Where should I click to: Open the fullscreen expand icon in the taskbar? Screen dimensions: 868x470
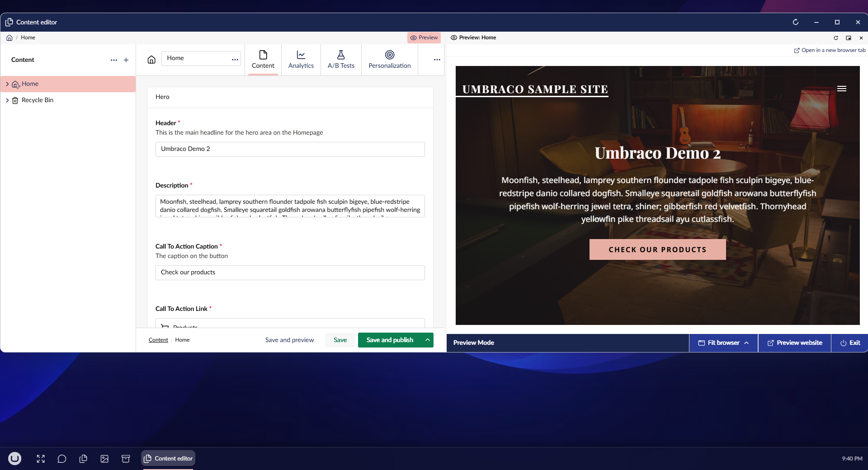pos(41,459)
